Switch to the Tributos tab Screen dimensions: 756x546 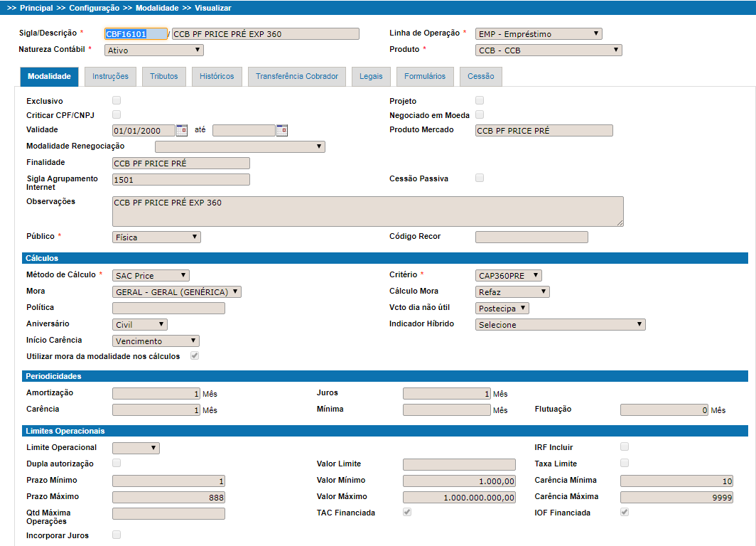pyautogui.click(x=164, y=77)
